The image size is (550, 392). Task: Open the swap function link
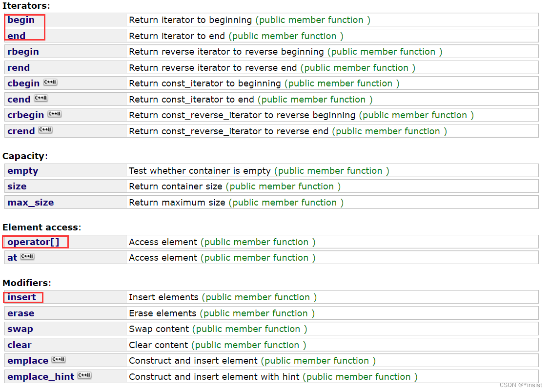[x=20, y=329]
